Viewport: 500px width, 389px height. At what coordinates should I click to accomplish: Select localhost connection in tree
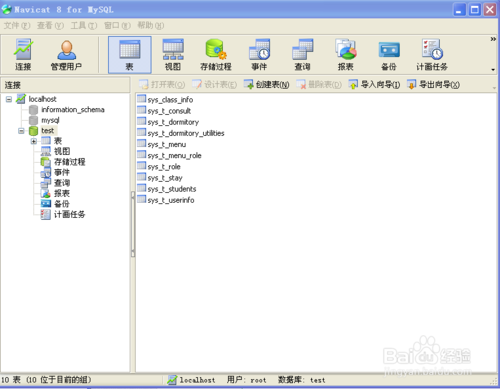pos(42,99)
